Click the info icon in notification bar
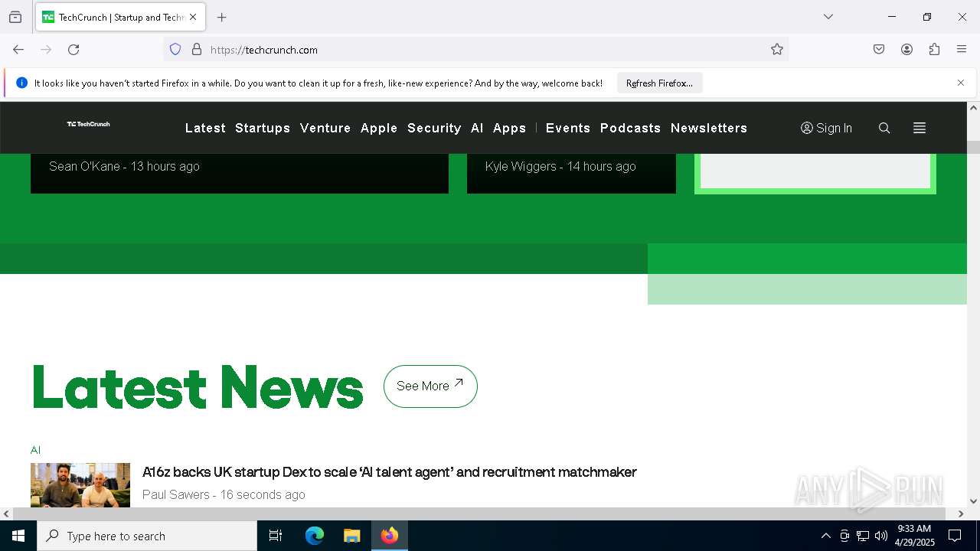 point(21,83)
